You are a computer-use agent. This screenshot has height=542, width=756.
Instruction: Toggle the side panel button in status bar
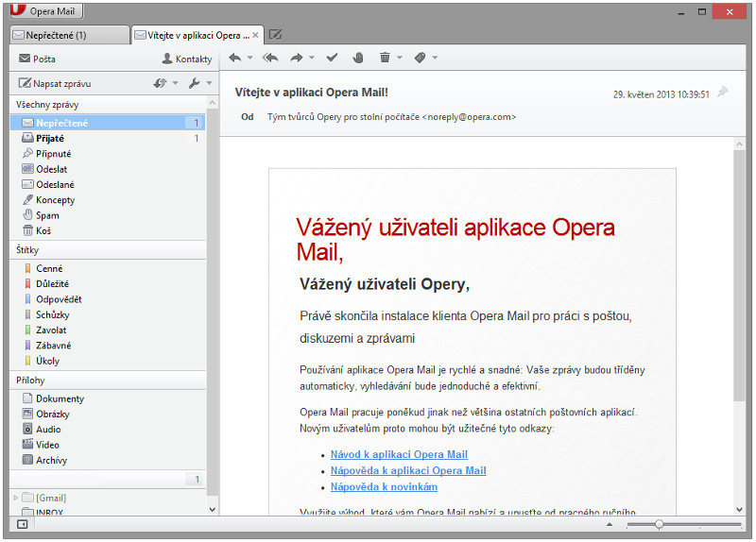point(23,523)
